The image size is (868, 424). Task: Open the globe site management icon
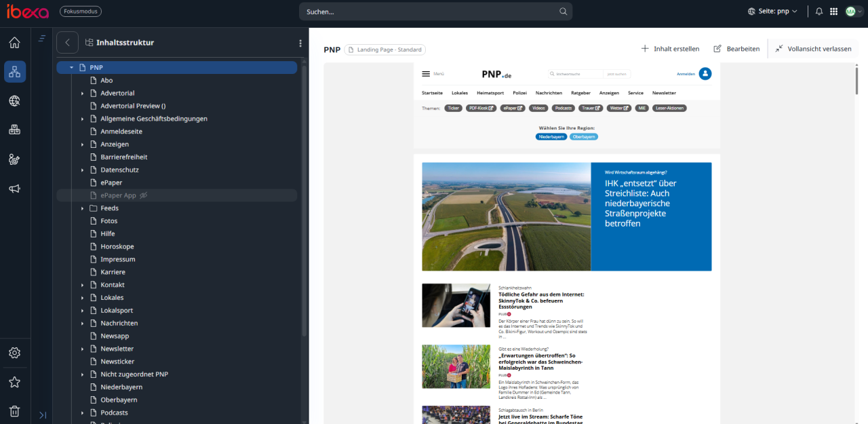point(15,101)
